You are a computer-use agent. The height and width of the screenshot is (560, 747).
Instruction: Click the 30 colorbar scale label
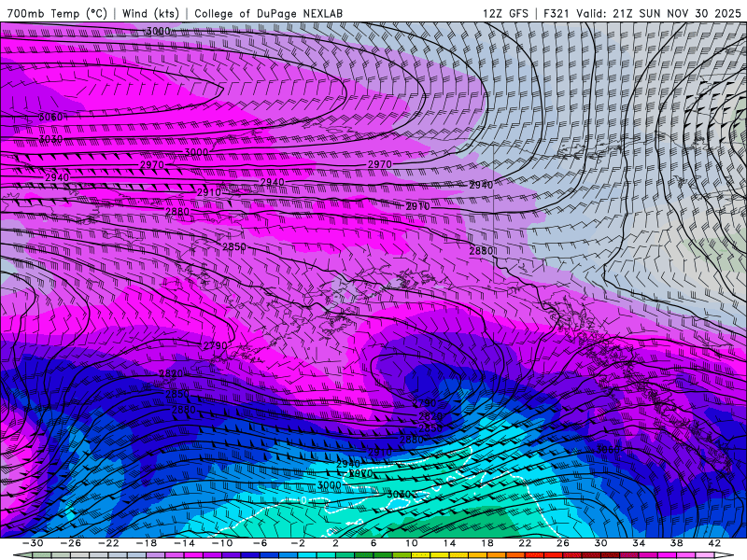click(600, 543)
